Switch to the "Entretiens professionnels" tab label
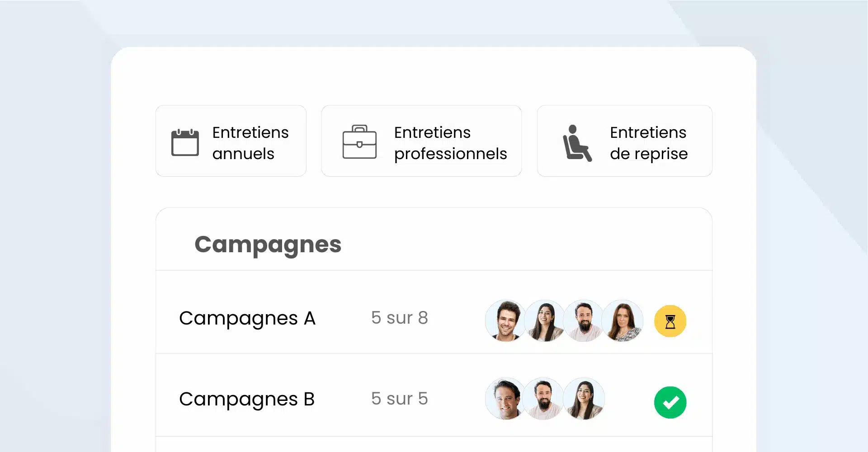Image resolution: width=868 pixels, height=452 pixels. click(450, 143)
